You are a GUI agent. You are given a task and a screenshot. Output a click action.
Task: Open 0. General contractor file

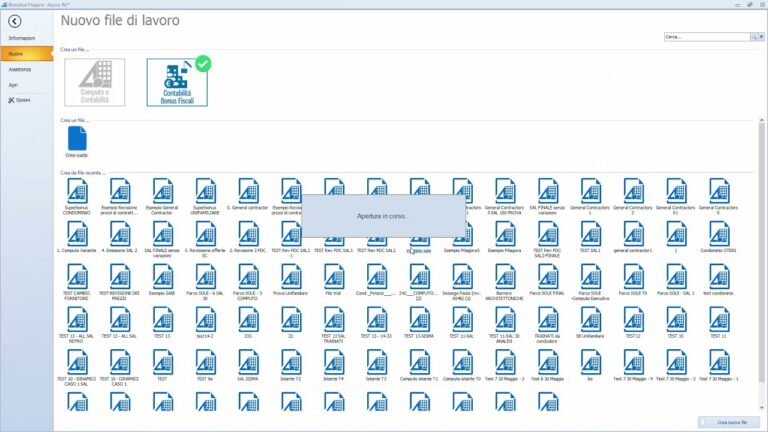(x=248, y=195)
